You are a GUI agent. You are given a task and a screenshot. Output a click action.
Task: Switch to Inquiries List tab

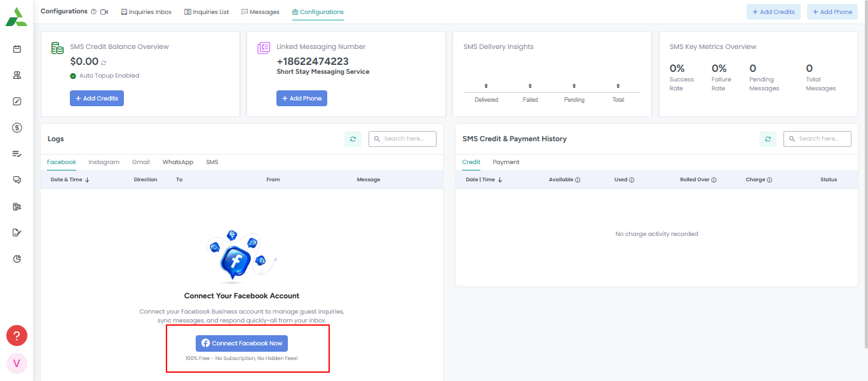[207, 12]
